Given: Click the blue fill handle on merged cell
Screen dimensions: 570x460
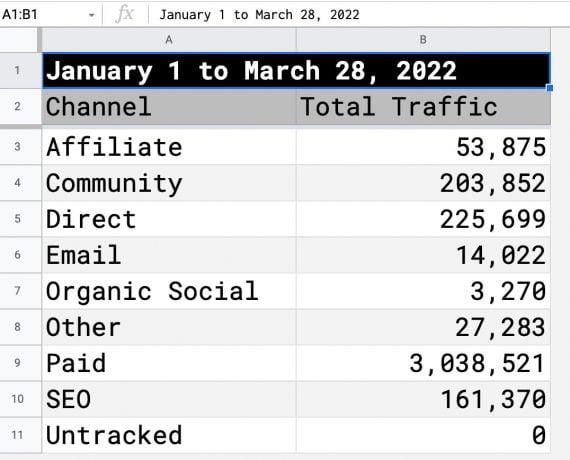Looking at the screenshot, I should [x=550, y=88].
